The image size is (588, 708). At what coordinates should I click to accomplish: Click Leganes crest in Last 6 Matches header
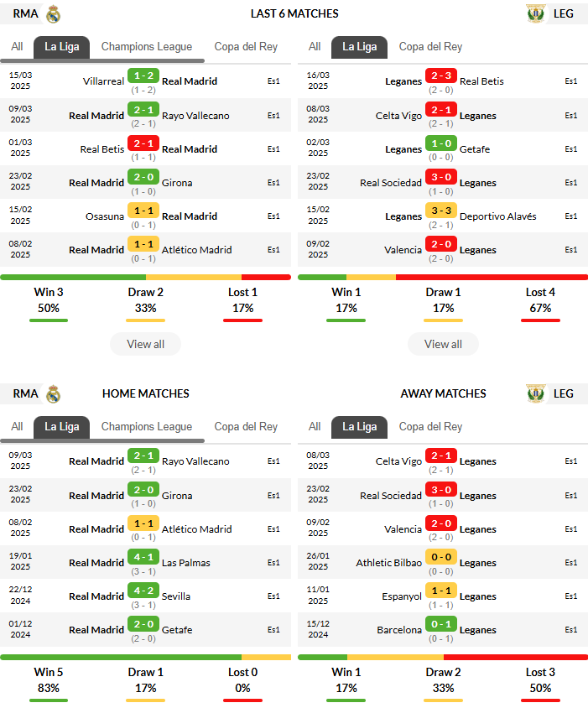[536, 14]
